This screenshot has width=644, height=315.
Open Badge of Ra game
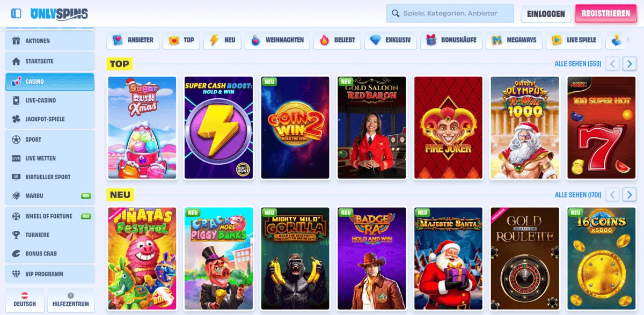(371, 259)
